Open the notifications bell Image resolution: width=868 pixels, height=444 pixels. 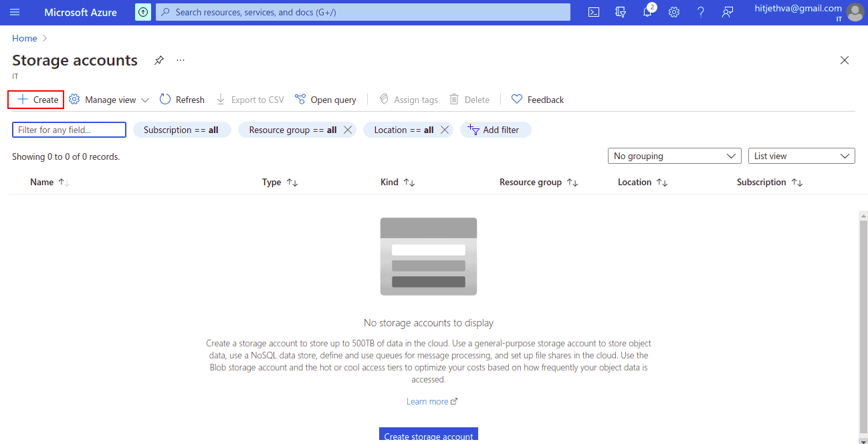(647, 12)
